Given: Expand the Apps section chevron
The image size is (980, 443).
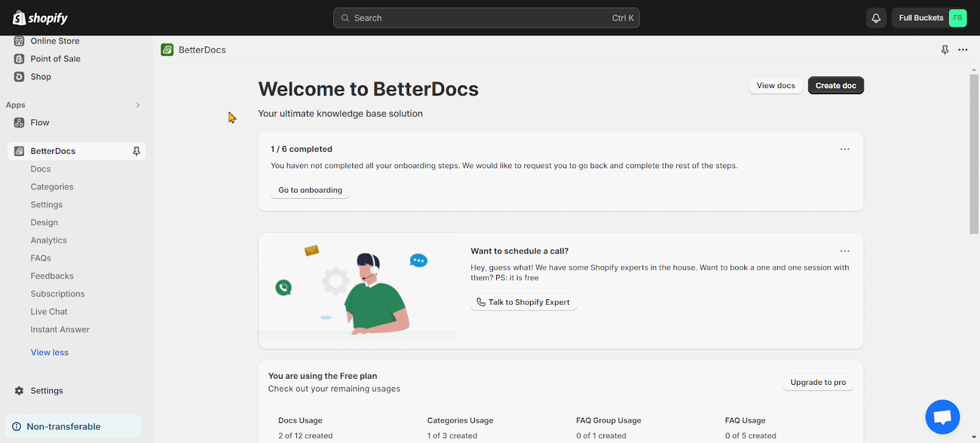Looking at the screenshot, I should pos(138,105).
